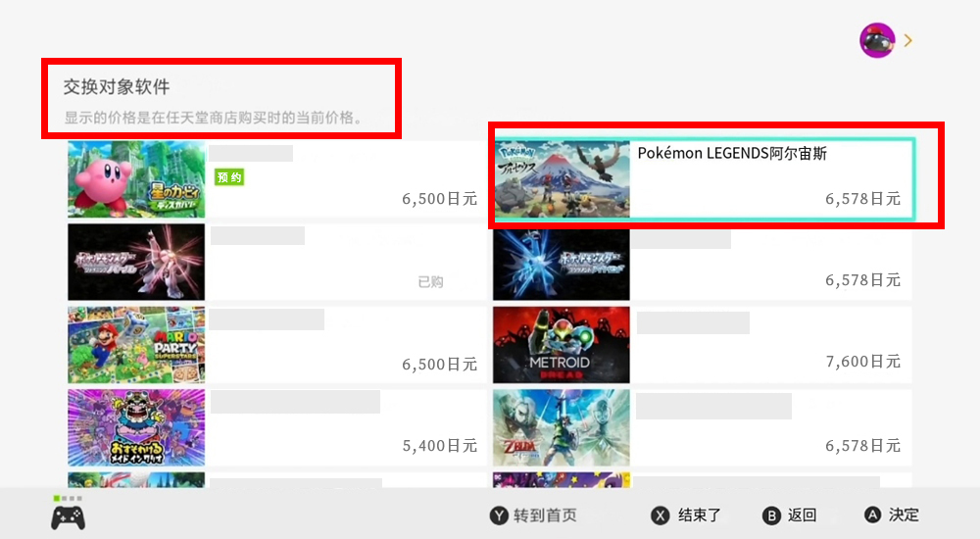Viewport: 980px width, 539px height.
Task: Expand the arrow next to profile avatar
Action: (x=908, y=40)
